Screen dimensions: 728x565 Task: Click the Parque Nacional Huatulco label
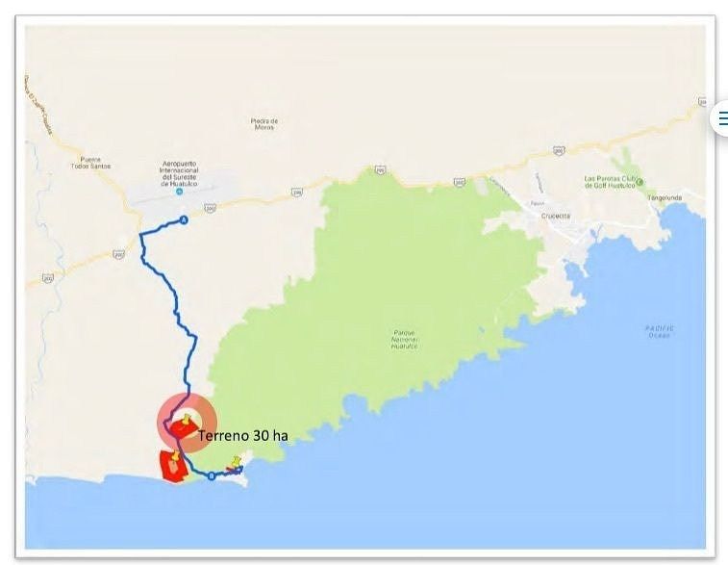pyautogui.click(x=405, y=339)
